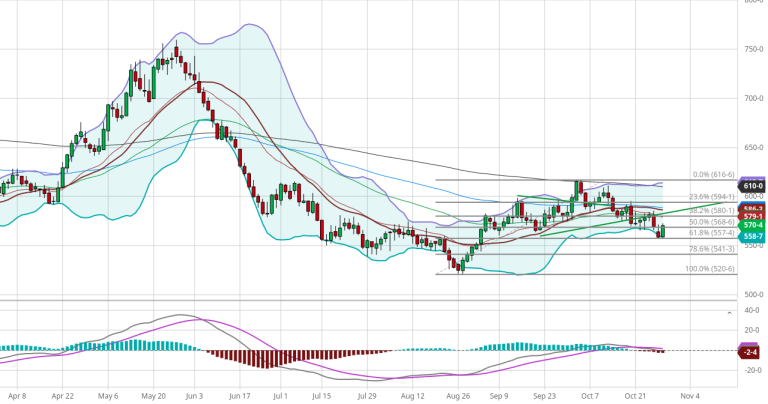Click the Jun 3 date on time axis
Viewport: 768px width, 404px height.
pos(196,394)
